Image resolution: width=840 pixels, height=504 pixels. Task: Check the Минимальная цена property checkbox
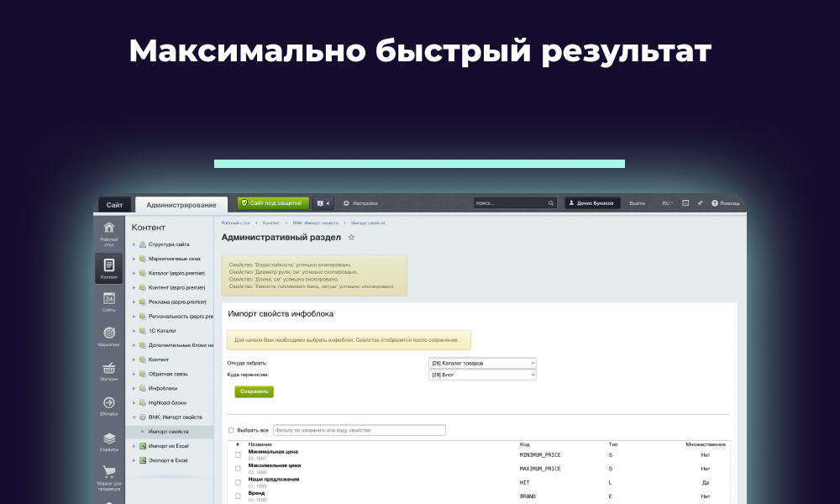(238, 454)
